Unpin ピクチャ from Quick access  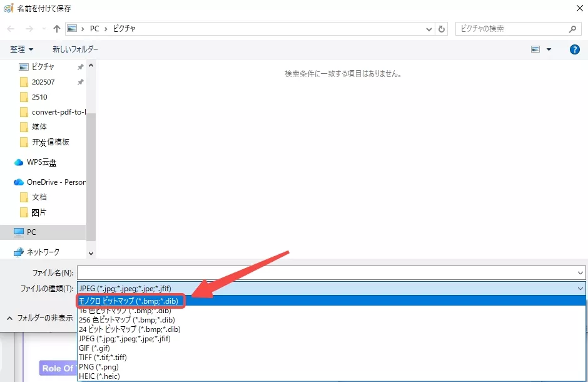(80, 66)
